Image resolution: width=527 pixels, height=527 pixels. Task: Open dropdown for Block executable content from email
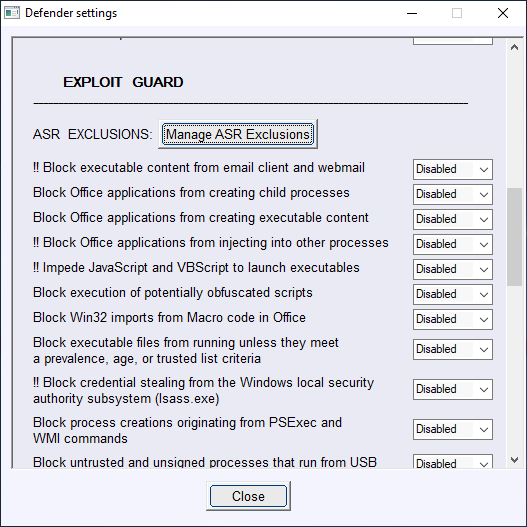click(x=453, y=169)
